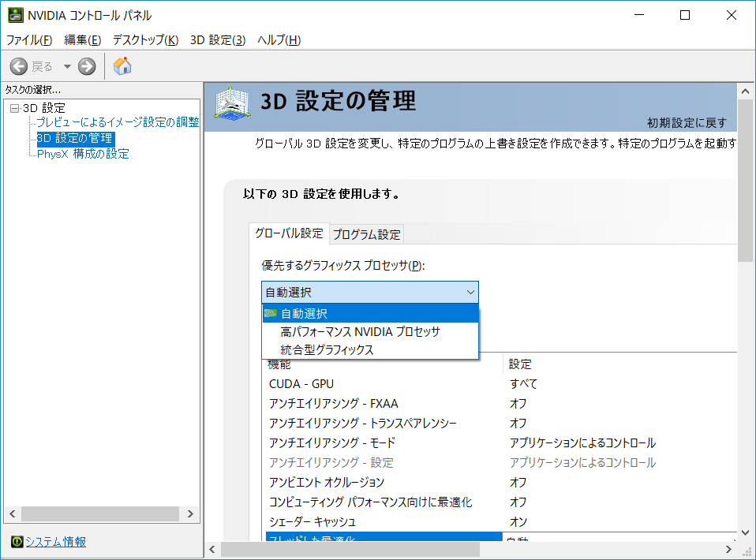Click the オン value for シェーダー キャッシュ
Screen dimensions: 756x560
click(x=518, y=521)
